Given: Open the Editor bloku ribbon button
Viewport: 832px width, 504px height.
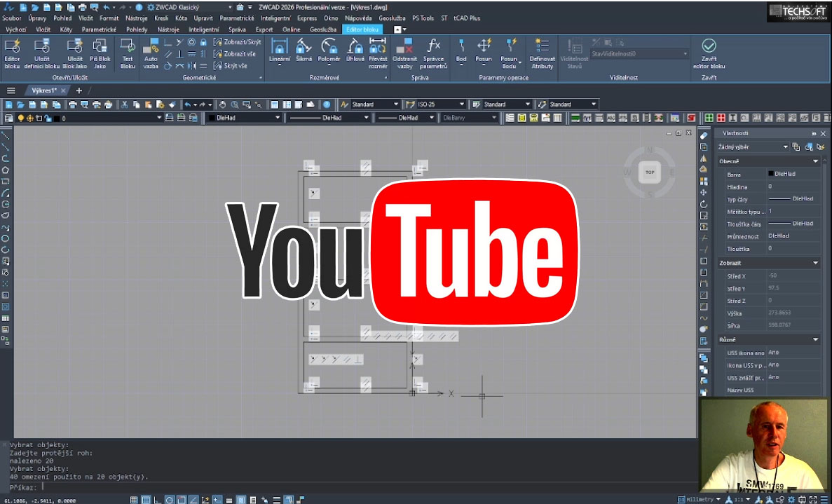Looking at the screenshot, I should (12, 53).
